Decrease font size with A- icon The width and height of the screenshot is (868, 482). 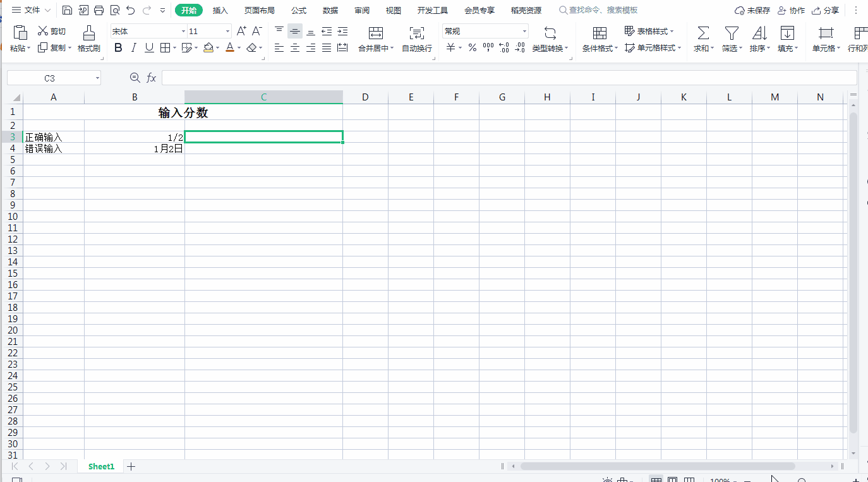(x=256, y=31)
